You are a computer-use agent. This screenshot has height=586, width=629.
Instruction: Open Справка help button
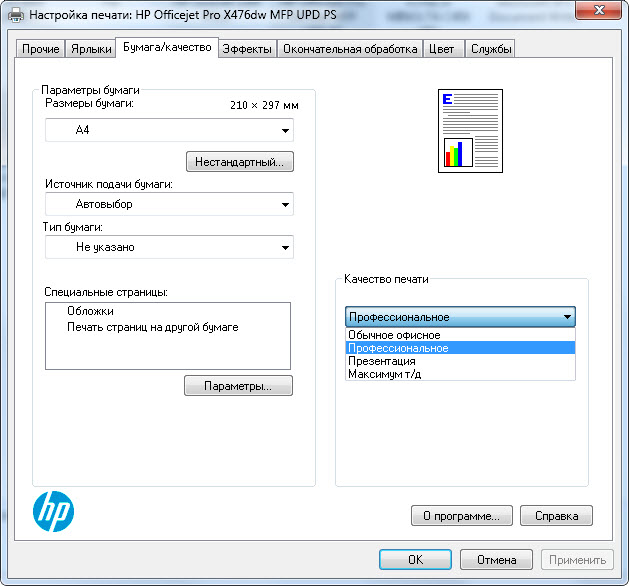[556, 516]
